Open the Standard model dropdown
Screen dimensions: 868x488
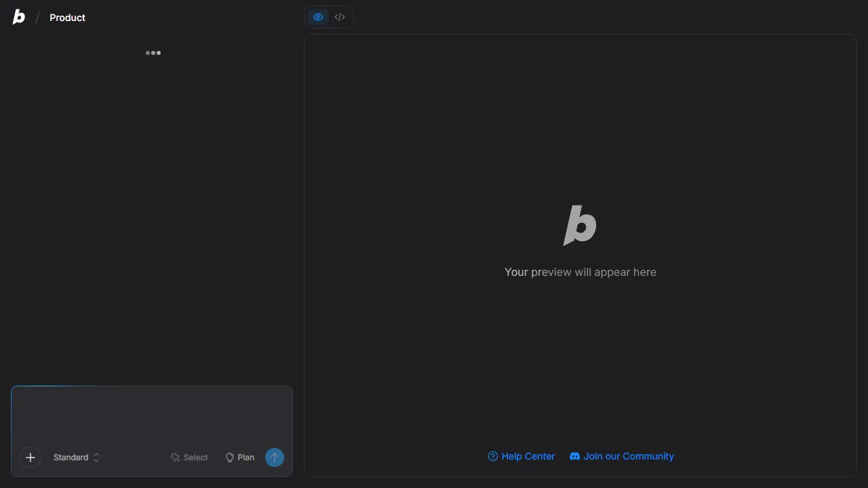click(x=76, y=457)
